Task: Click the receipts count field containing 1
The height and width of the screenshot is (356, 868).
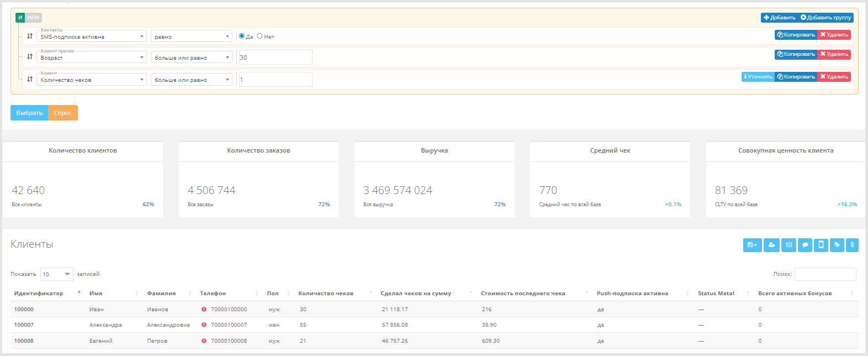Action: (x=275, y=80)
